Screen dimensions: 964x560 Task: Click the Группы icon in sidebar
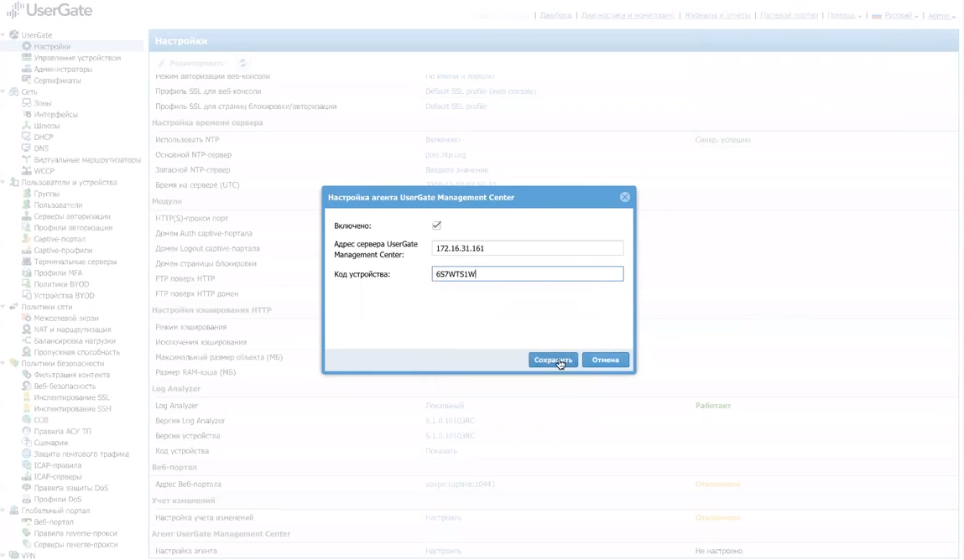pyautogui.click(x=27, y=194)
